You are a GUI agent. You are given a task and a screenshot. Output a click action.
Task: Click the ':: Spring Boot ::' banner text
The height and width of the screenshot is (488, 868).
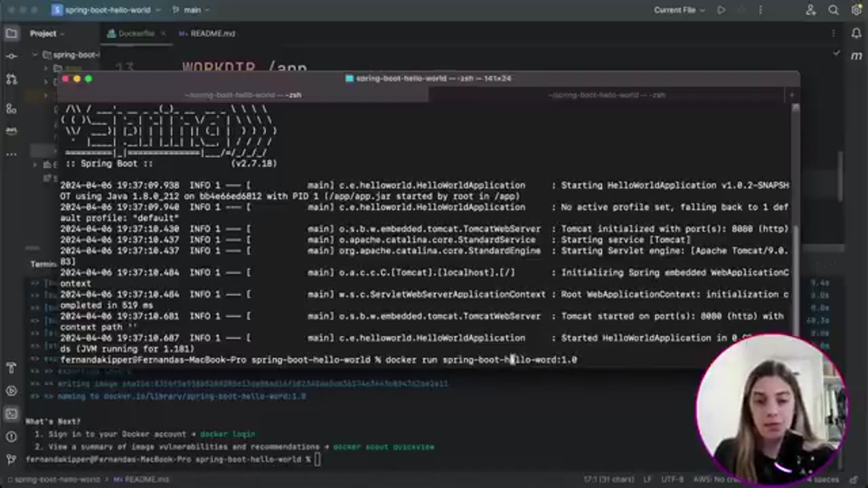point(108,163)
